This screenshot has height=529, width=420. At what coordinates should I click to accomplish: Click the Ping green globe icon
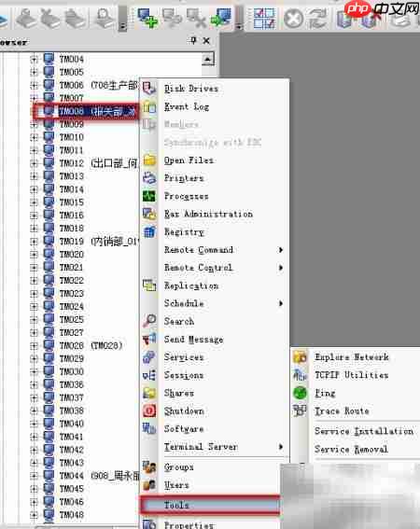point(300,393)
